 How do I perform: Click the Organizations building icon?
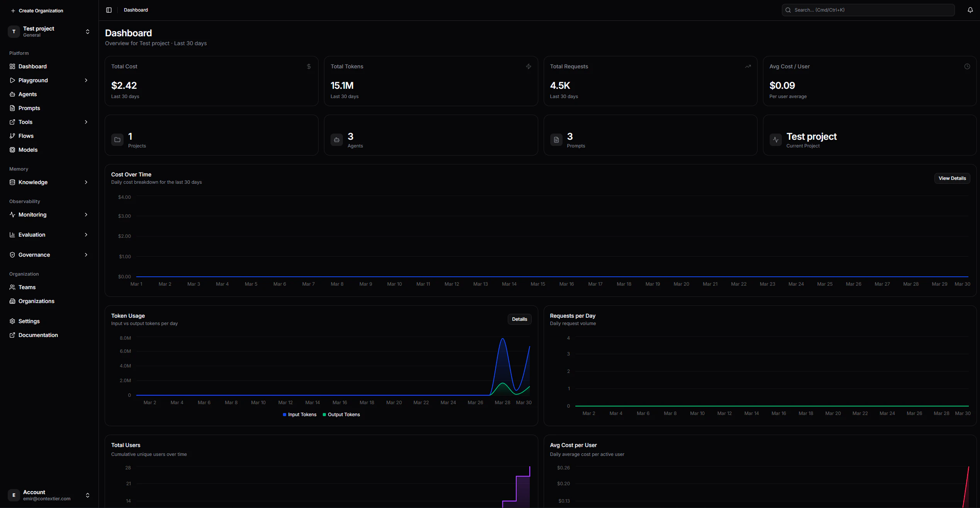(12, 301)
